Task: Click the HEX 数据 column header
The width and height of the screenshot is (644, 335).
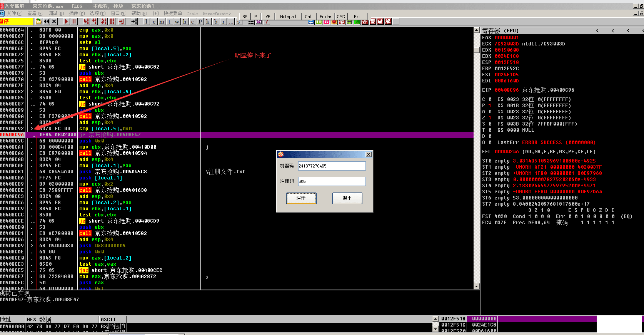Action: coord(62,319)
